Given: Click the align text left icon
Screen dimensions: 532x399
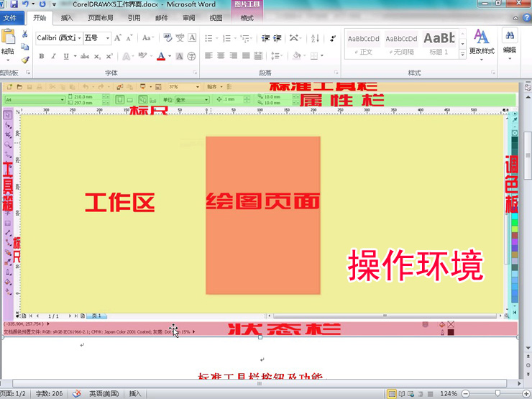Looking at the screenshot, I should (x=208, y=56).
